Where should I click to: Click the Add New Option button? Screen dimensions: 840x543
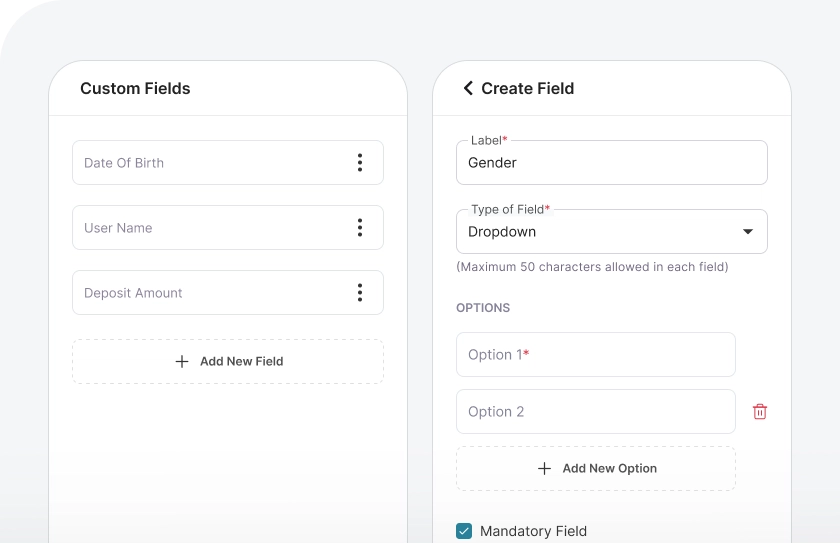608,468
